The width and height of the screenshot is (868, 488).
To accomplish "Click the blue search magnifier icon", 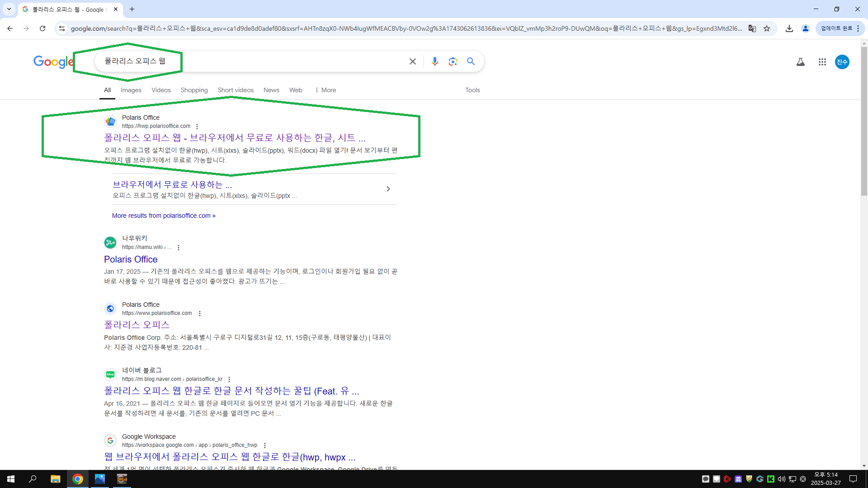I will [471, 61].
